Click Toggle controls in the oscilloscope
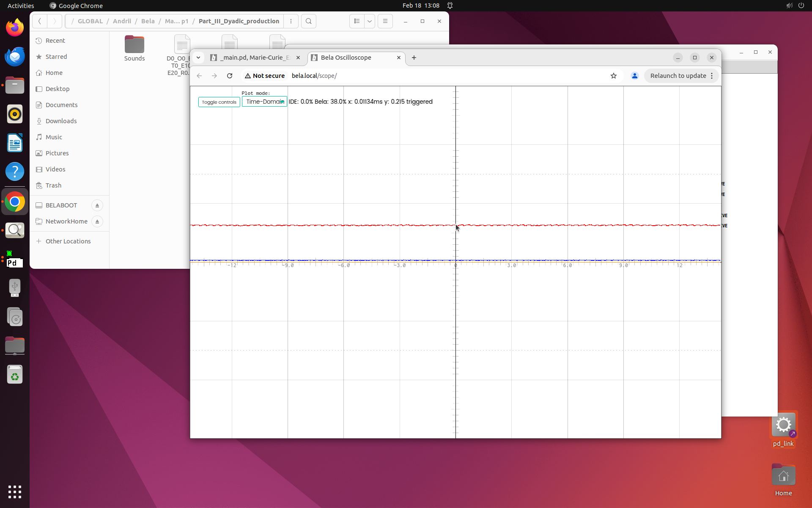 (219, 102)
